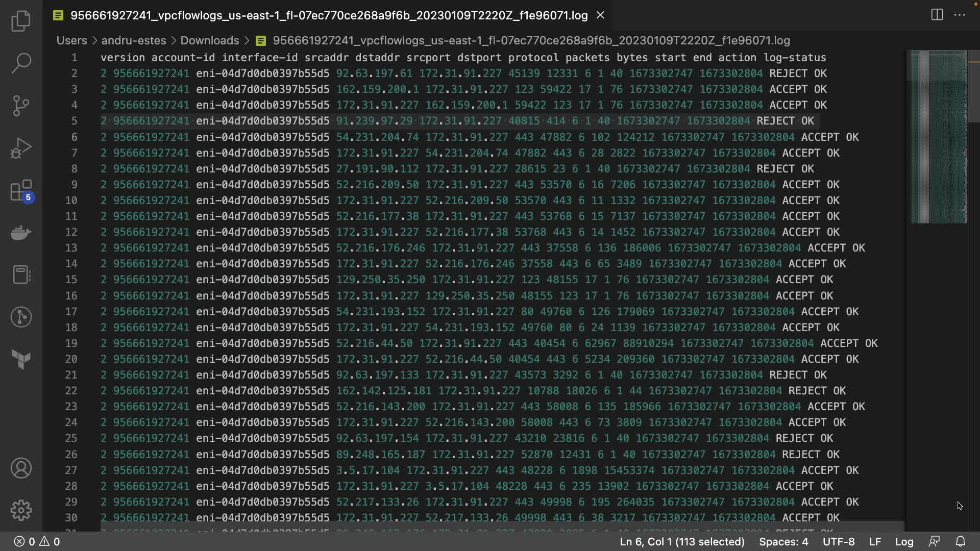Open notifications bell in status bar

coord(960,541)
